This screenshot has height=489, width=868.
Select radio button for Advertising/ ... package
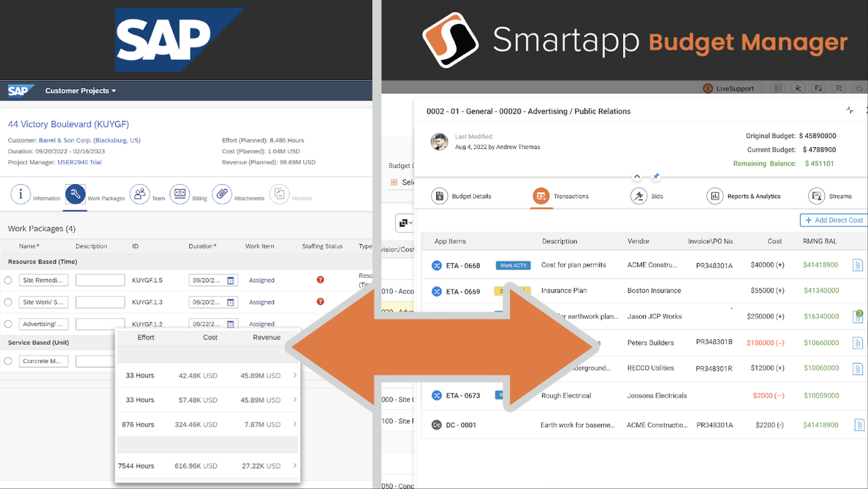coord(8,324)
